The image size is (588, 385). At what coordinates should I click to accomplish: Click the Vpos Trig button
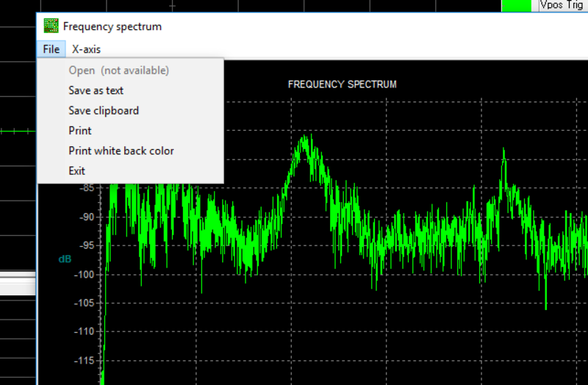click(x=563, y=5)
